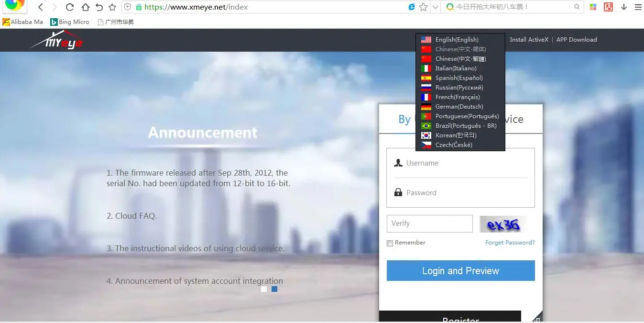Viewport: 644px width, 323px height.
Task: Select the blue carousel indicator dot
Action: [274, 289]
